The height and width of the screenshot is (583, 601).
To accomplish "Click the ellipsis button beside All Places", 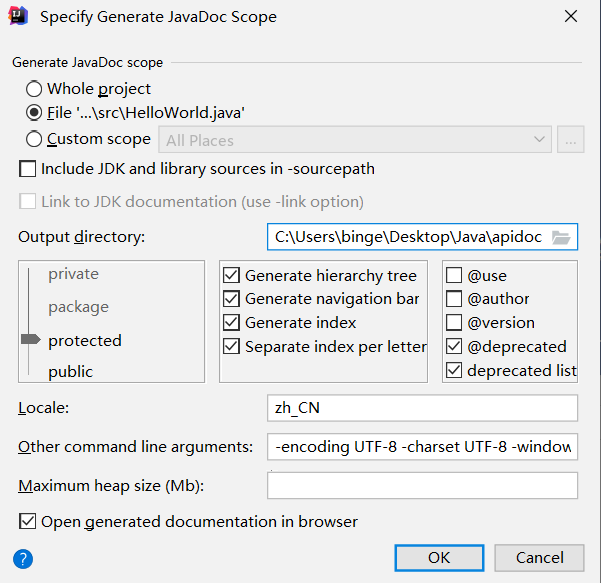I will point(570,140).
